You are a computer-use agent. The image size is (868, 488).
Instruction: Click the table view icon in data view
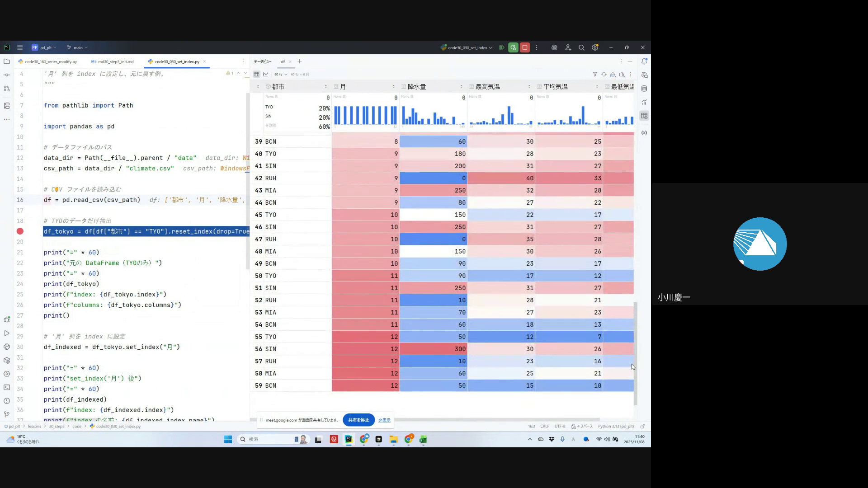pos(257,74)
